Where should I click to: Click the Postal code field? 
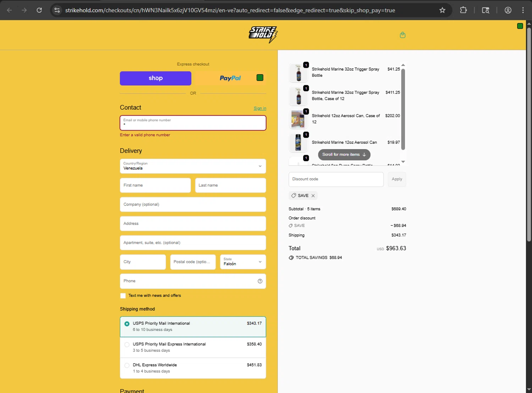[x=193, y=262]
